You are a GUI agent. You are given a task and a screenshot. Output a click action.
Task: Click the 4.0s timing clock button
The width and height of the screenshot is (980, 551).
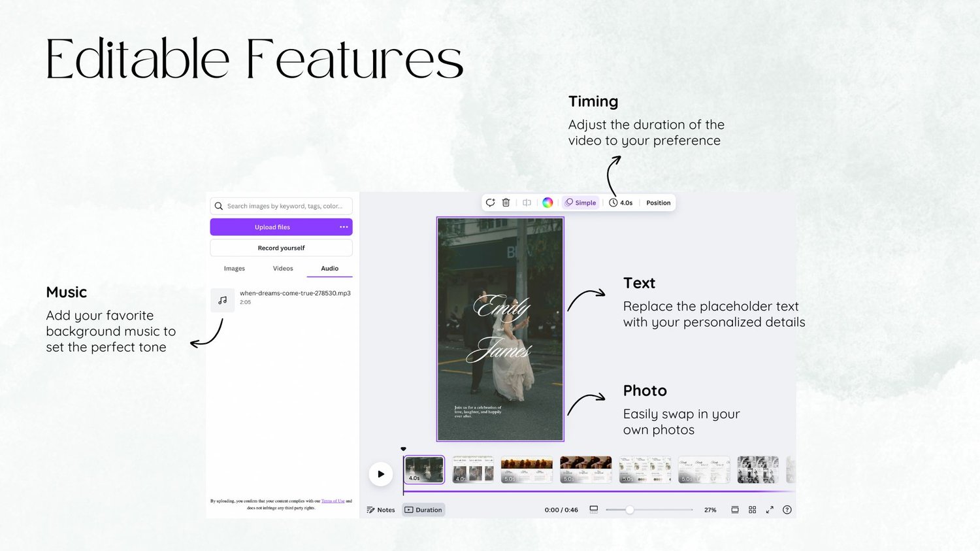621,203
